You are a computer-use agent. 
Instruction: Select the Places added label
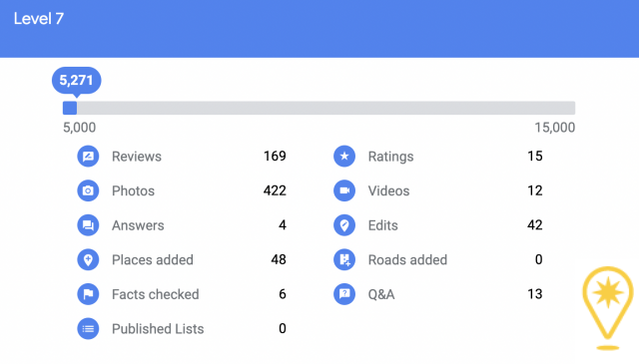153,259
